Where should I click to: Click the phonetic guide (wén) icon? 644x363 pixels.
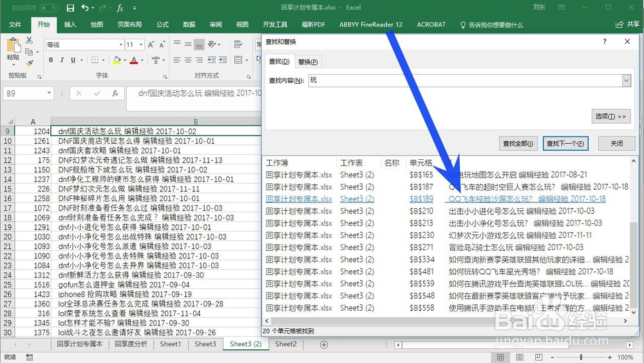coord(155,60)
